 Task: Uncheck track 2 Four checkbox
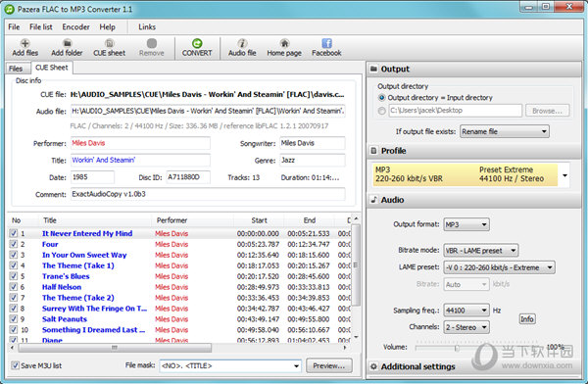(14, 244)
